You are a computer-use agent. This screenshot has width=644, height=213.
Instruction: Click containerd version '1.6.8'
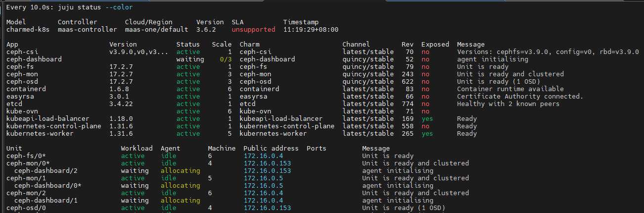[x=119, y=89]
